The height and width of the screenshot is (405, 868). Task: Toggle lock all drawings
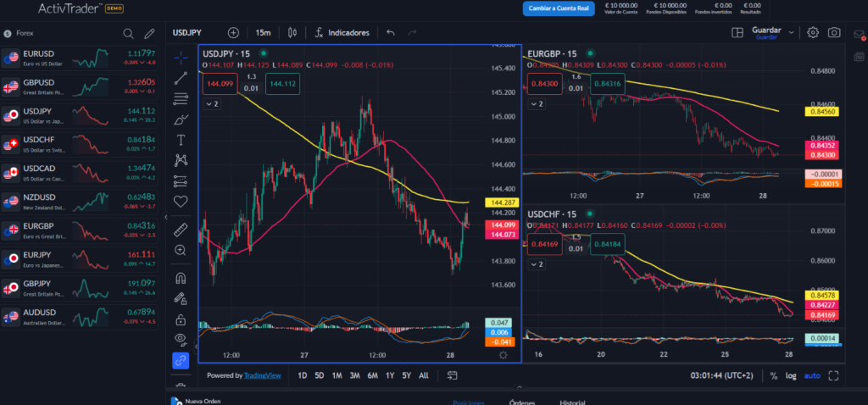click(180, 319)
